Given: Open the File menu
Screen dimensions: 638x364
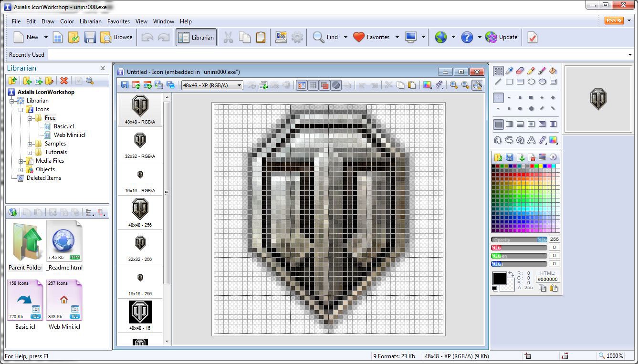Looking at the screenshot, I should (16, 21).
